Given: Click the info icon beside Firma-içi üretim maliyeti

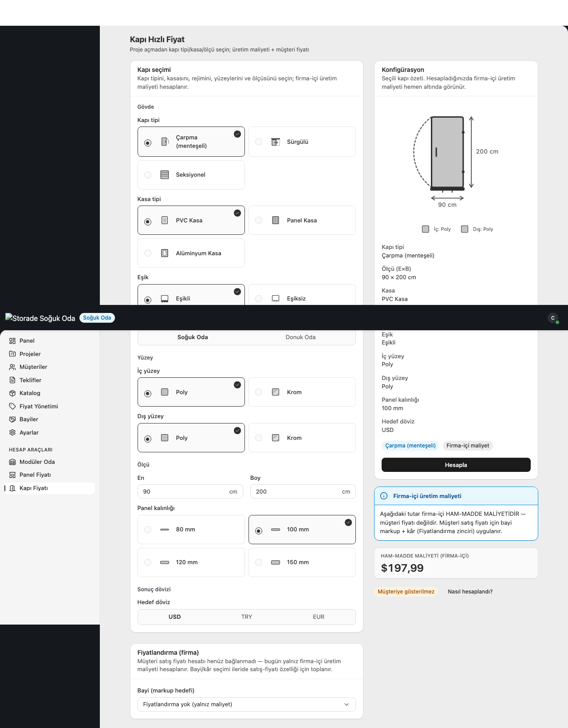Looking at the screenshot, I should (x=384, y=496).
